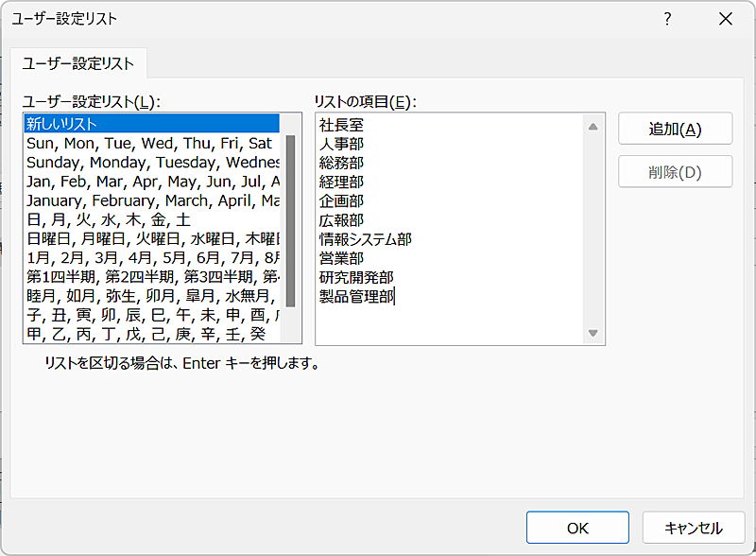
Task: Click the help question mark icon
Action: click(x=667, y=19)
